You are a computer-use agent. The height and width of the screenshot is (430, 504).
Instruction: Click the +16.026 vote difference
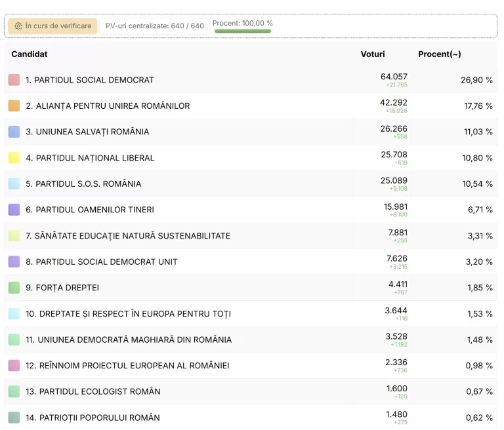396,111
